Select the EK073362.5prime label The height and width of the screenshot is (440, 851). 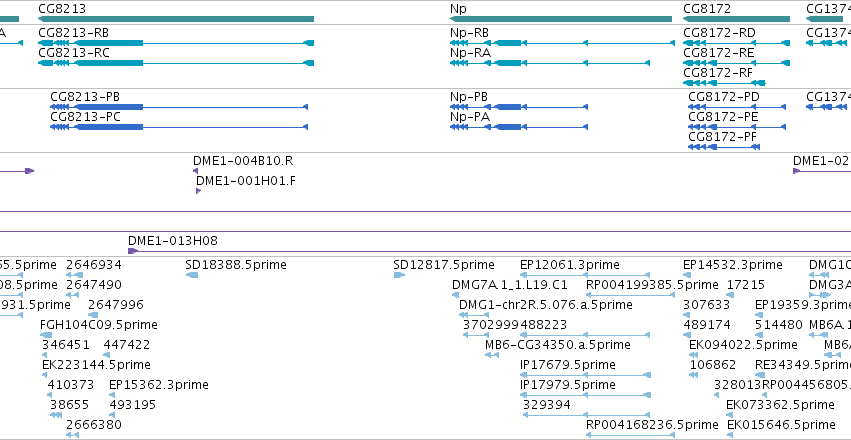pos(780,405)
